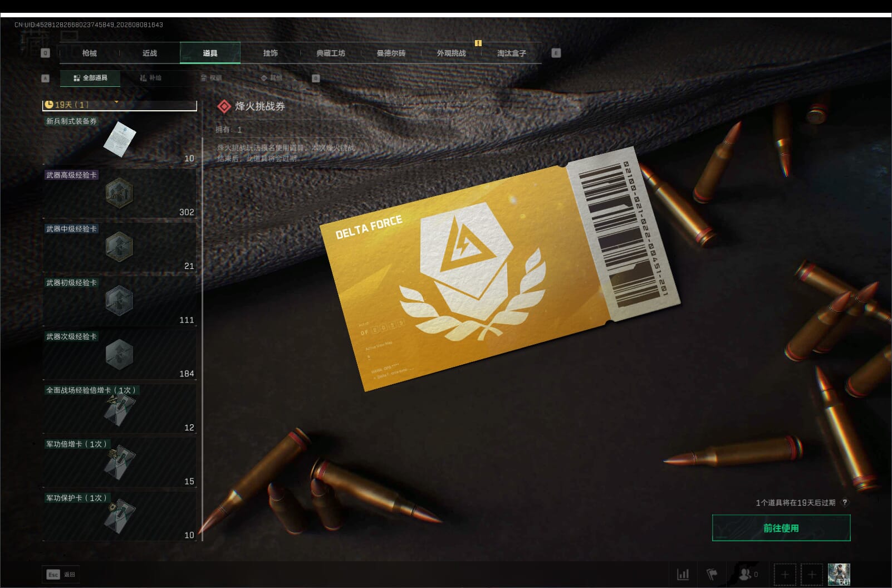Click the player avatar portrait
This screenshot has height=588, width=892.
pyautogui.click(x=839, y=574)
